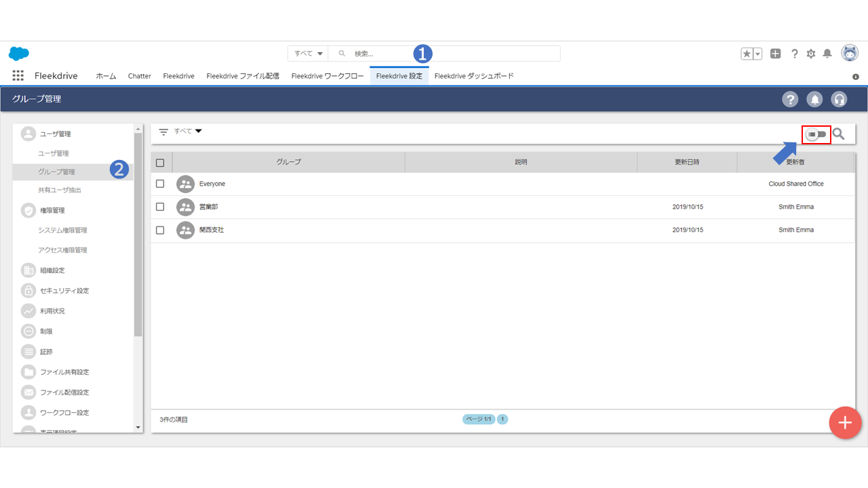Click the global 検索 search field
This screenshot has height=488, width=868.
point(444,54)
